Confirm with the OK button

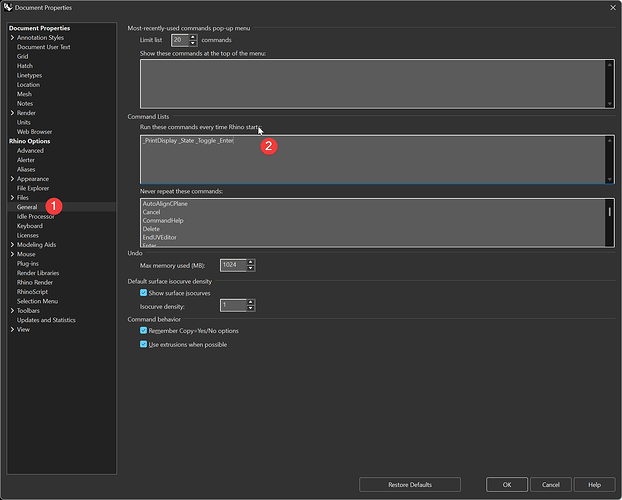(x=507, y=485)
